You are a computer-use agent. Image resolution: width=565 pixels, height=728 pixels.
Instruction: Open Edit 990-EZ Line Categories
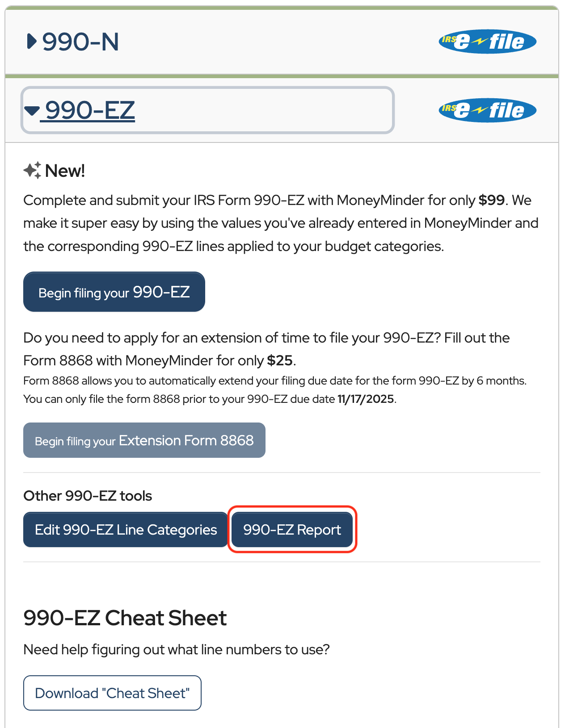click(126, 530)
